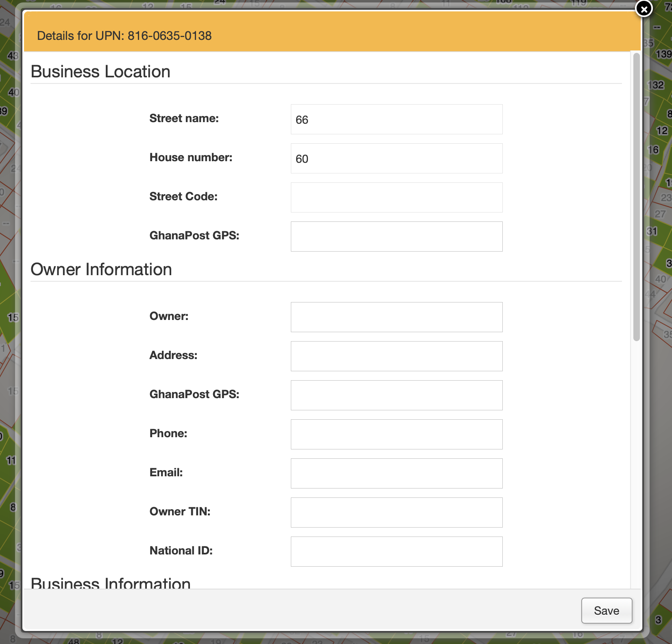Select the National ID input field
Image resolution: width=672 pixels, height=644 pixels.
pyautogui.click(x=396, y=552)
